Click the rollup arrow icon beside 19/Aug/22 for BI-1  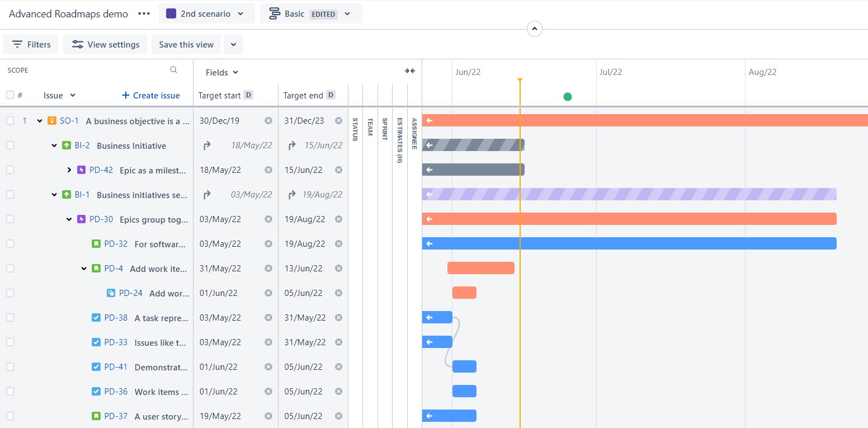point(292,195)
